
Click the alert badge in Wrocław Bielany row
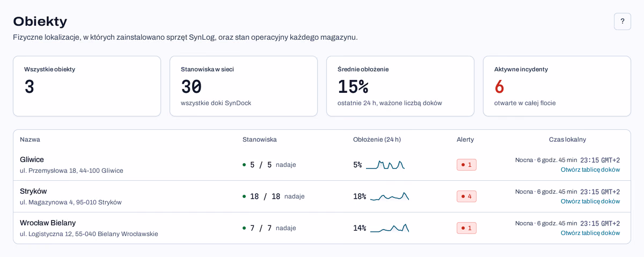(466, 228)
